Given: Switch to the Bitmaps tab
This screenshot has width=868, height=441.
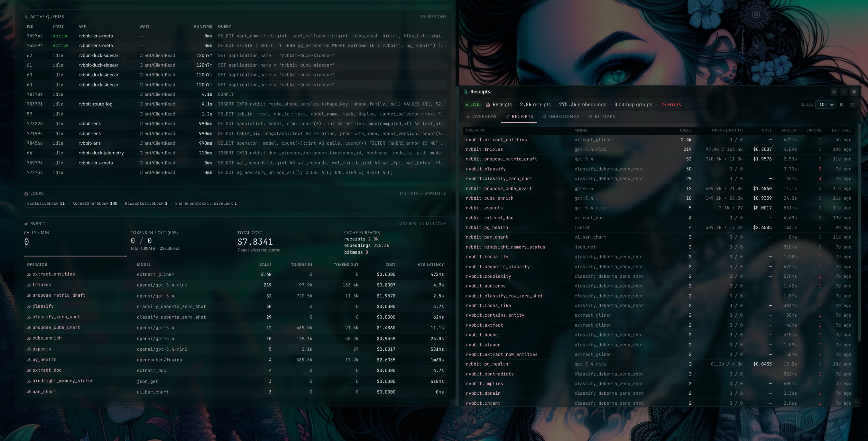Looking at the screenshot, I should [x=602, y=116].
